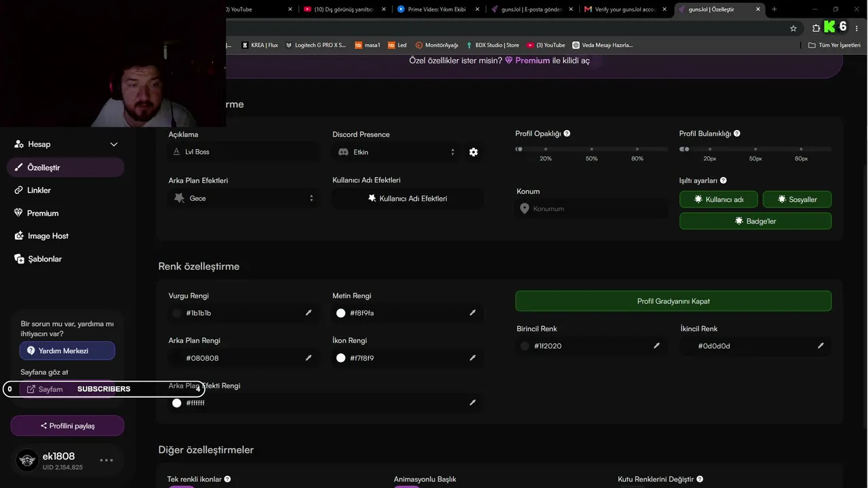Click the Discord logo in Discord Presence
Viewport: 868px width, 488px height.
(x=343, y=152)
